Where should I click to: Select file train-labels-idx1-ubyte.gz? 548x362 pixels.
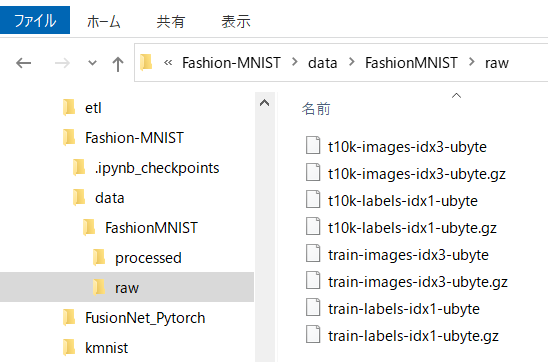tap(413, 336)
